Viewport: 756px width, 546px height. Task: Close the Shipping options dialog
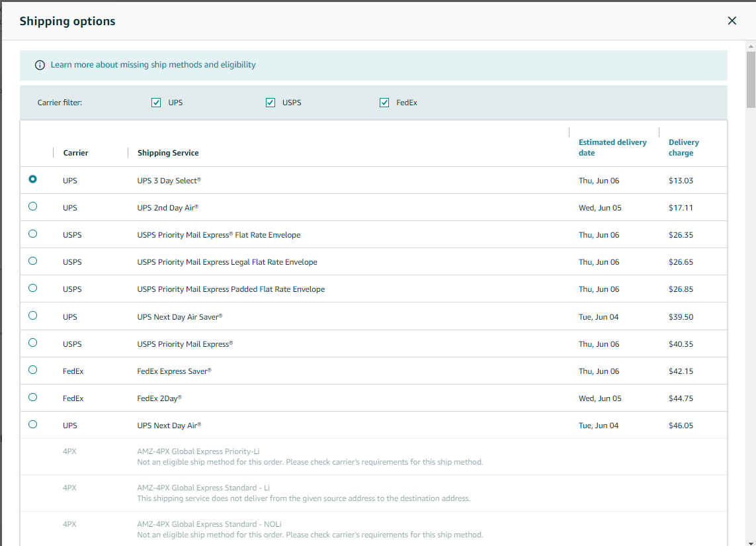click(x=732, y=21)
